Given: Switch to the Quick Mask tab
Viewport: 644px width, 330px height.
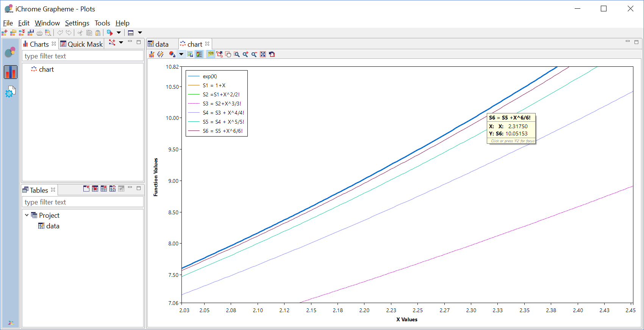Looking at the screenshot, I should pos(81,44).
